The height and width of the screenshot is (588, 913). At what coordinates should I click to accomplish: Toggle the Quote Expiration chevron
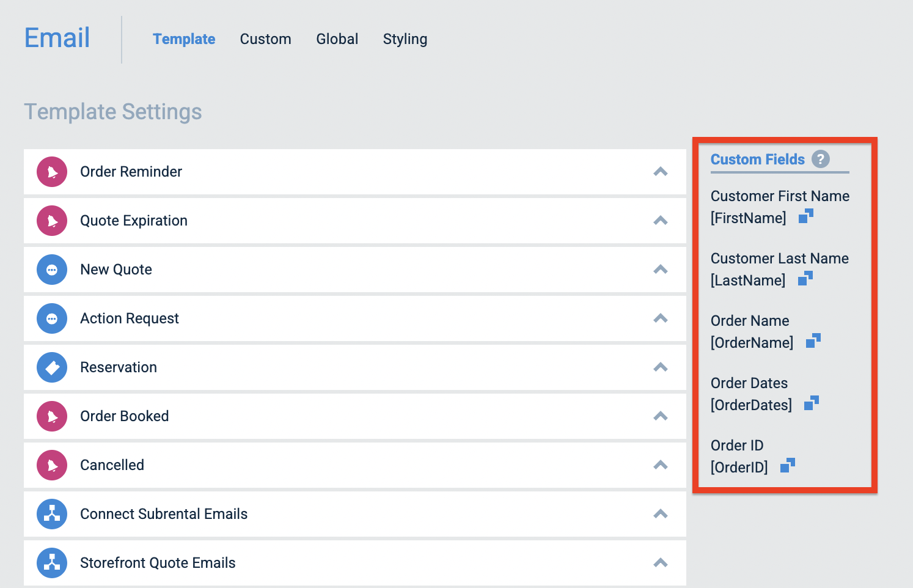661,221
